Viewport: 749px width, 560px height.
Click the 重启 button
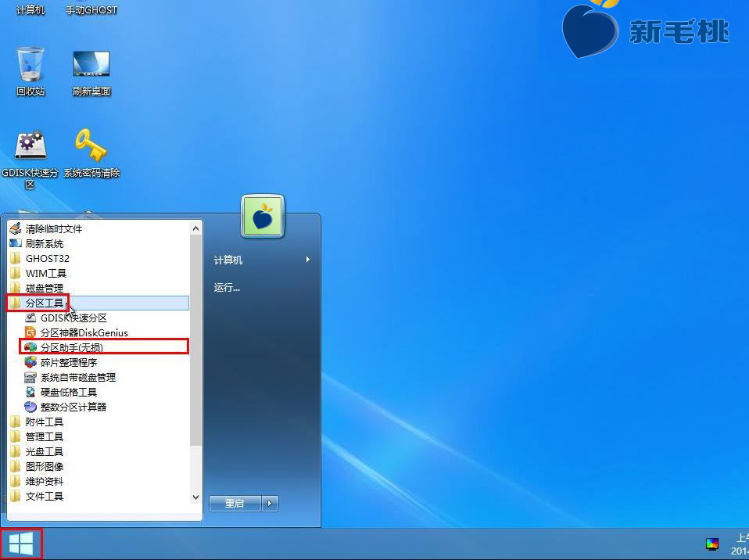pos(235,503)
